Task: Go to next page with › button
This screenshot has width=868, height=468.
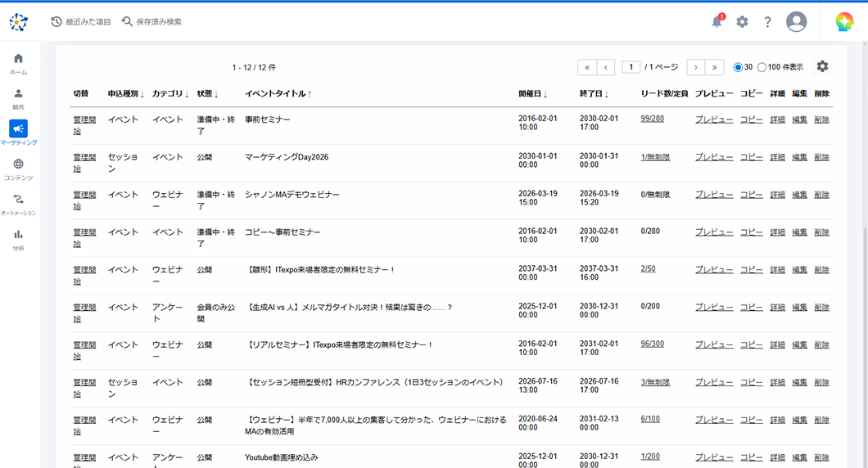Action: [x=696, y=67]
